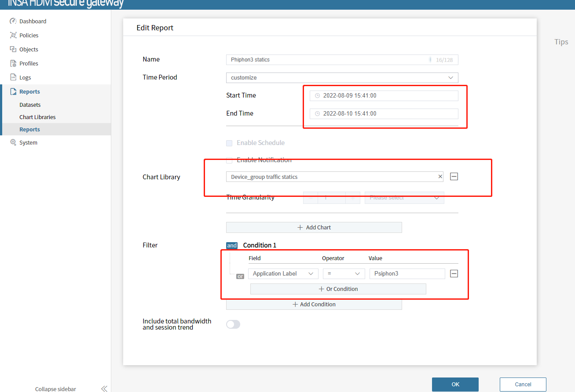Screen dimensions: 575x392
Task: Click the System gear icon in sidebar
Action: tap(13, 142)
